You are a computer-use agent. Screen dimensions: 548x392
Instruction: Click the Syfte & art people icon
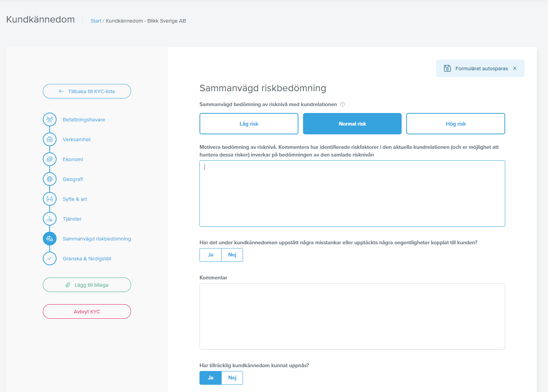[50, 199]
